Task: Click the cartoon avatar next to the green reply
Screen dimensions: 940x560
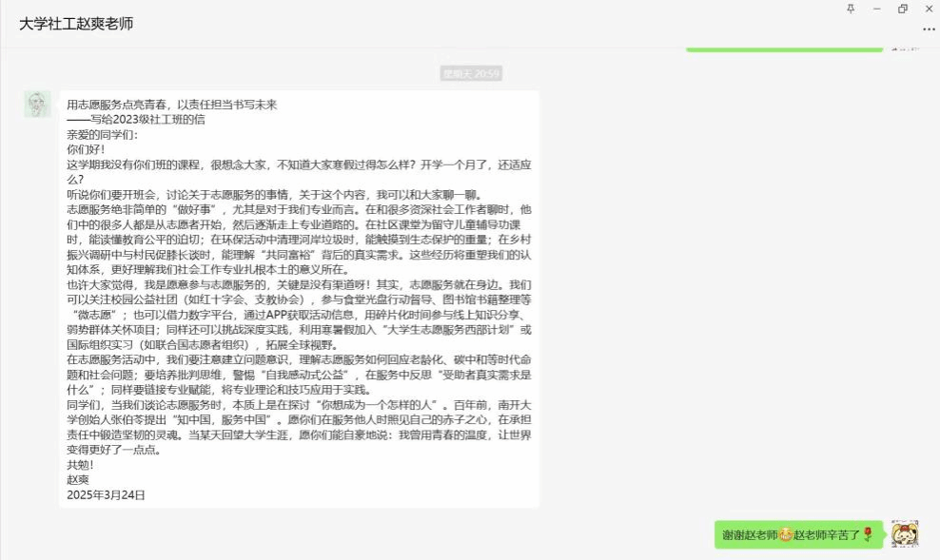Action: 904,534
